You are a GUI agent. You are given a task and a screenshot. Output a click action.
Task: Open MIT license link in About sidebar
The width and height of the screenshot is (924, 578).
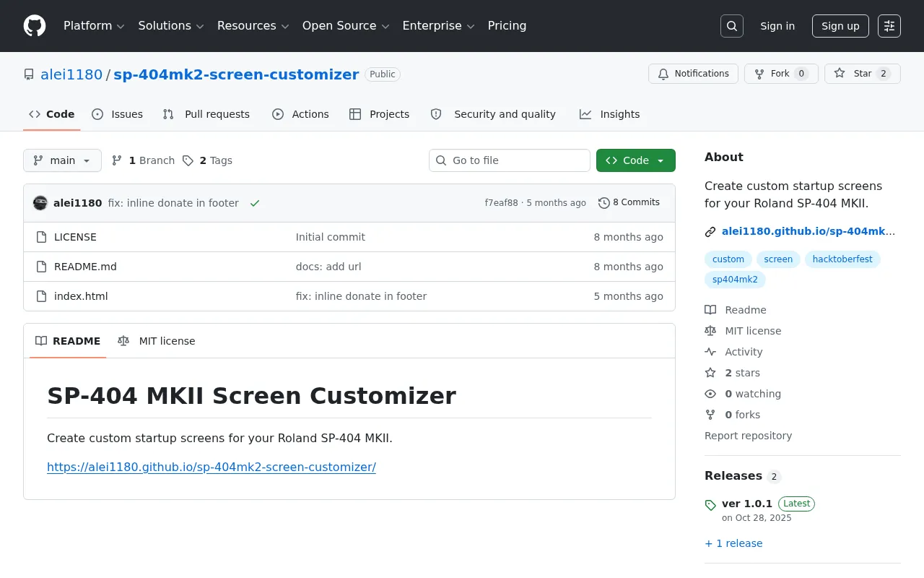click(743, 331)
